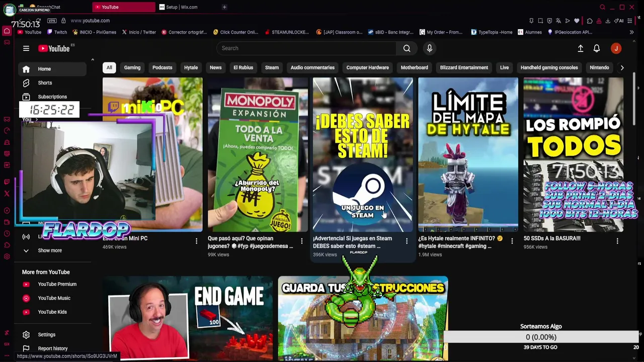Show next category chips with arrow
The height and width of the screenshot is (362, 644).
(622, 67)
